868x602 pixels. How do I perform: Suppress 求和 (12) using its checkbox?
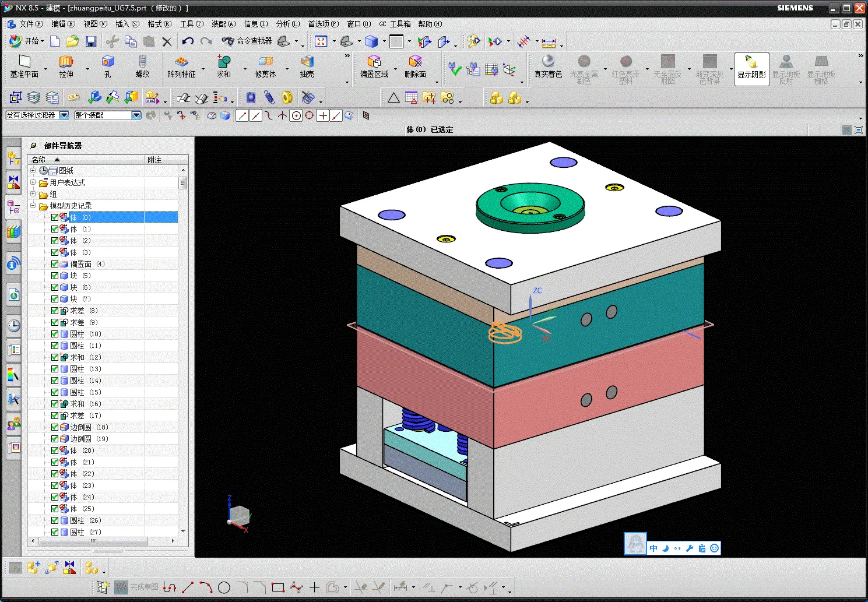coord(55,357)
